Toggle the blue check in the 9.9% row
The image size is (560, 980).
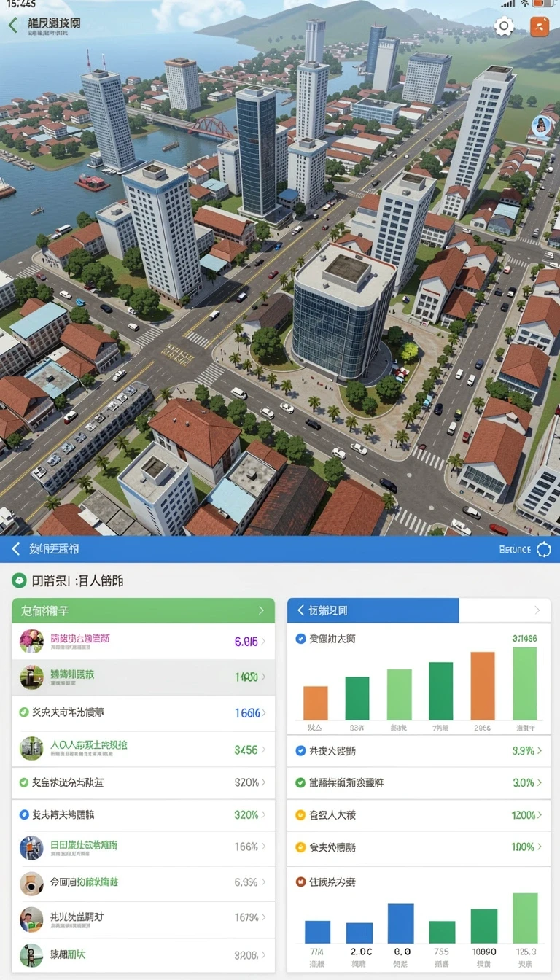tap(300, 750)
